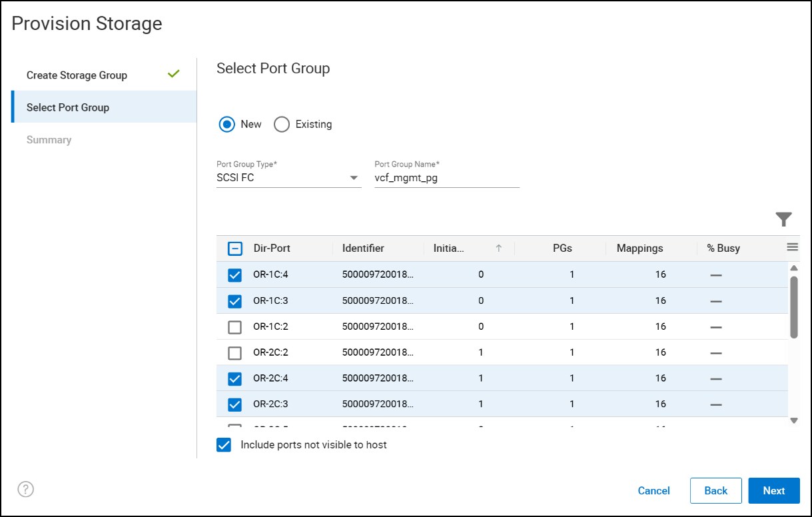
Task: Click the ascending sort arrow in Initiators column
Action: pyautogui.click(x=498, y=248)
